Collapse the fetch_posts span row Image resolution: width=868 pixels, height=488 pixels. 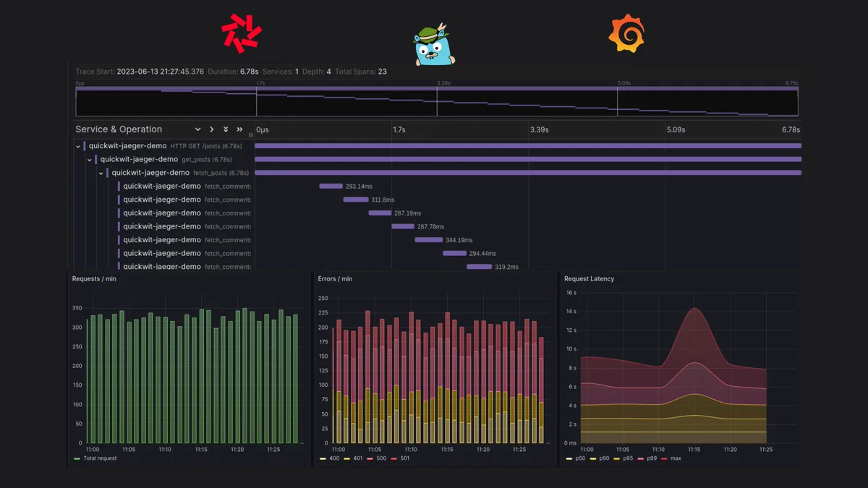101,173
